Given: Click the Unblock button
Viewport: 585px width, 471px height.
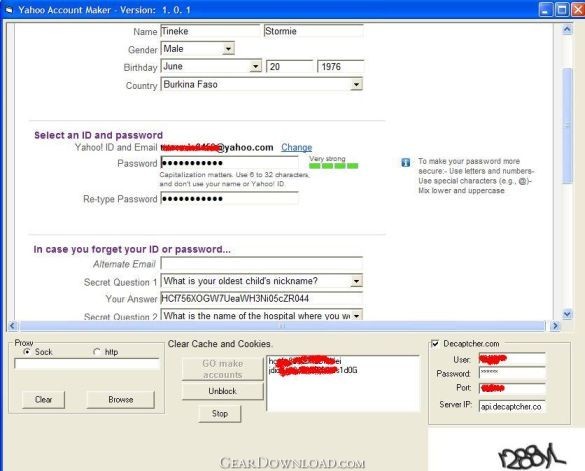Looking at the screenshot, I should point(223,391).
